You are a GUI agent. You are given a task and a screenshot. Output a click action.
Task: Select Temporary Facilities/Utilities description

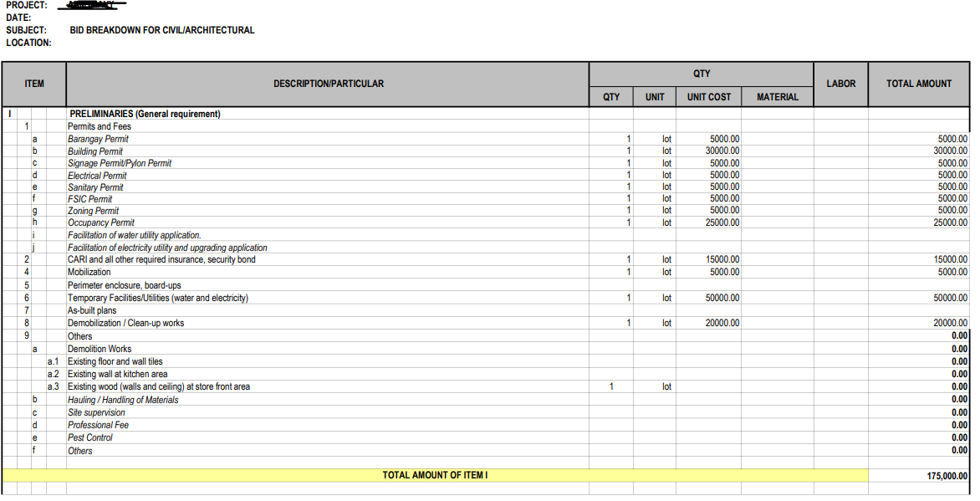click(157, 299)
